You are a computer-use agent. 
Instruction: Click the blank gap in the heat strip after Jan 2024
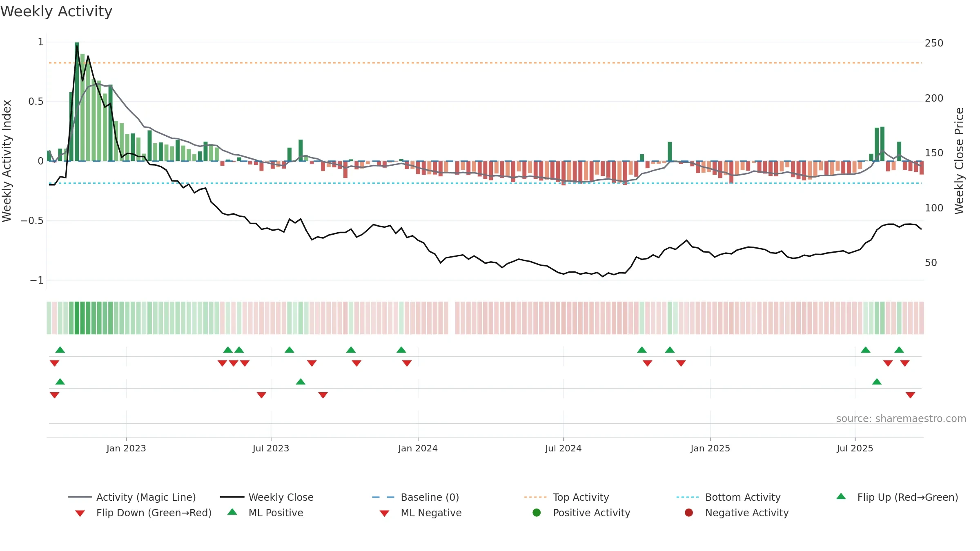(x=452, y=318)
